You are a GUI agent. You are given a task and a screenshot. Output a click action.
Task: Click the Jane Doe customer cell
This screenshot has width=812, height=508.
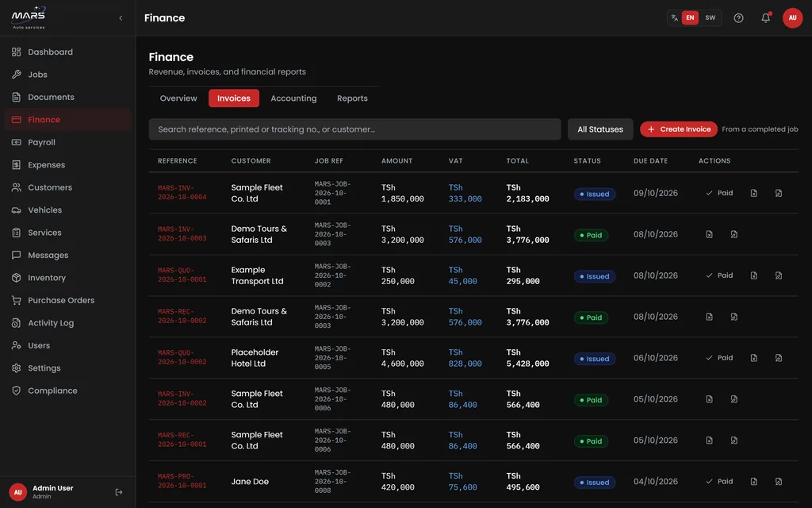250,482
